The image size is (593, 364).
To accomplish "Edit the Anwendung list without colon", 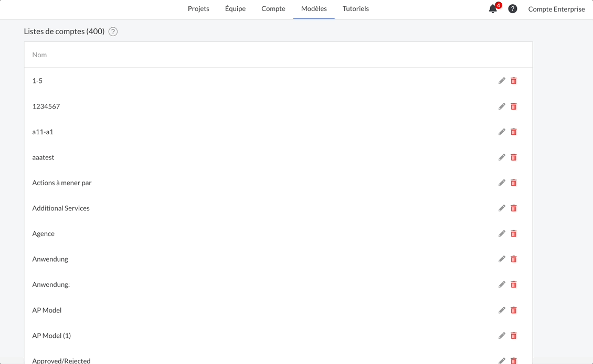I will click(x=502, y=259).
